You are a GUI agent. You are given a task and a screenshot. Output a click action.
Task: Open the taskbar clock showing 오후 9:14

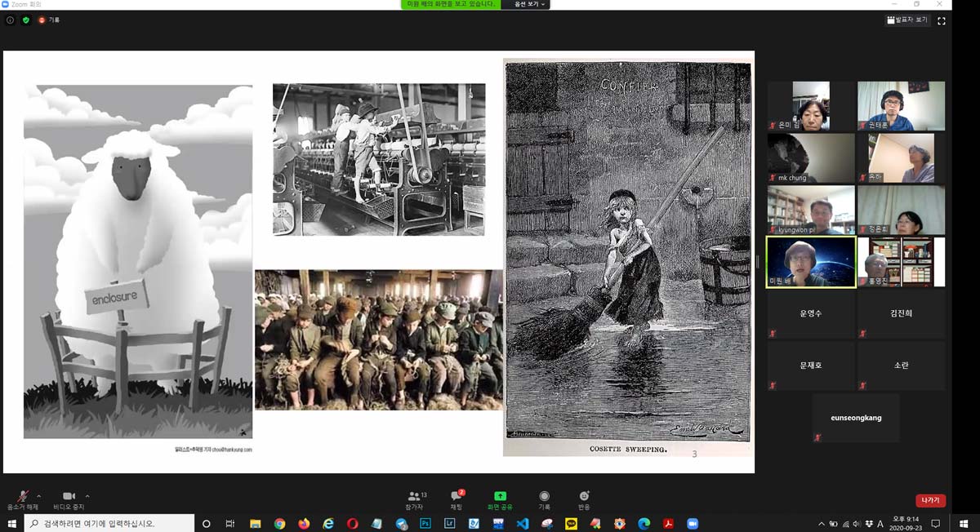(x=904, y=523)
